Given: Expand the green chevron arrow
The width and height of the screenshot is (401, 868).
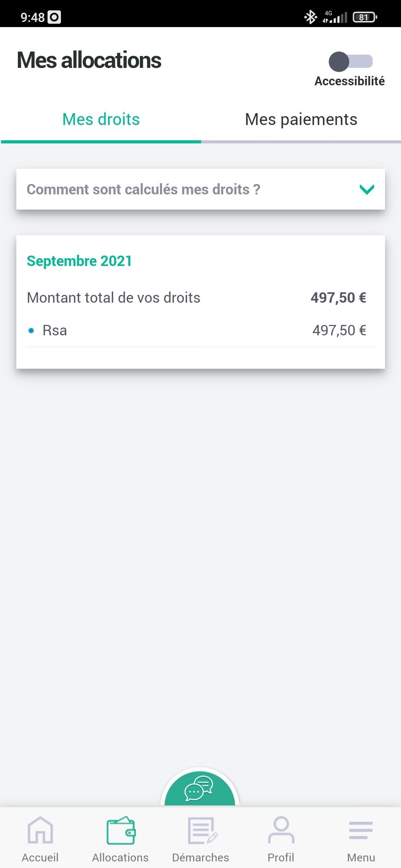Looking at the screenshot, I should tap(367, 190).
